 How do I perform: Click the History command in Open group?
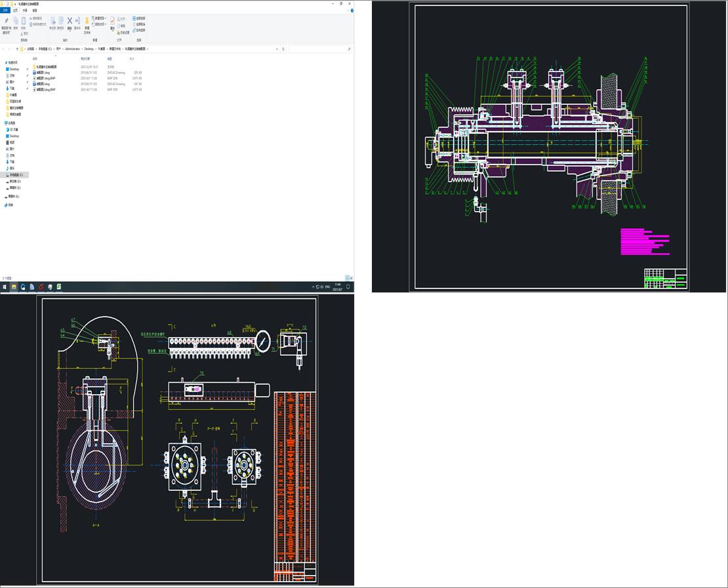(x=123, y=33)
